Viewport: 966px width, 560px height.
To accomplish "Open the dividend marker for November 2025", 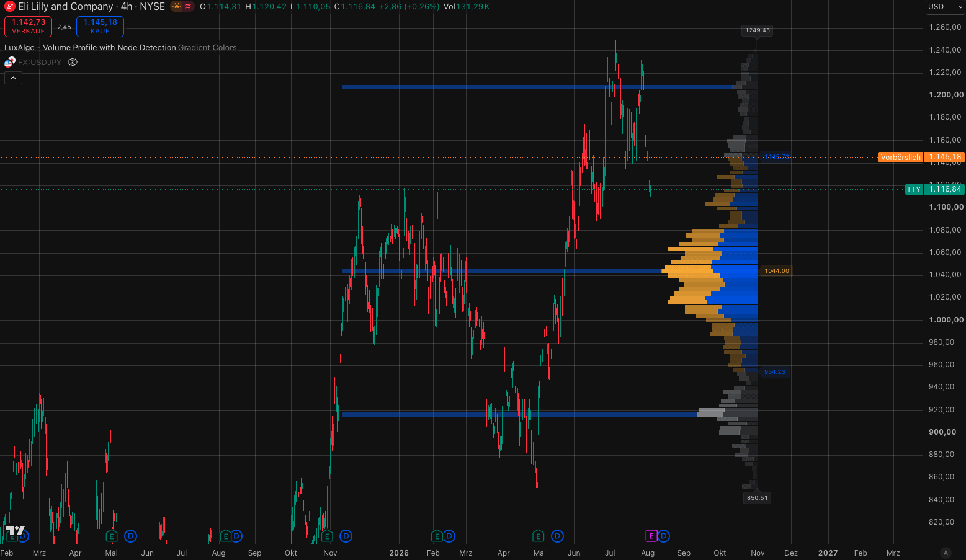I will pyautogui.click(x=346, y=536).
